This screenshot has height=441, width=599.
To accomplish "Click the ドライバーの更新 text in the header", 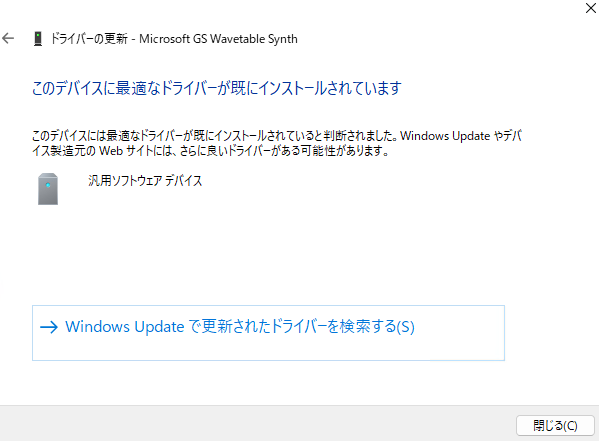I will coord(89,39).
